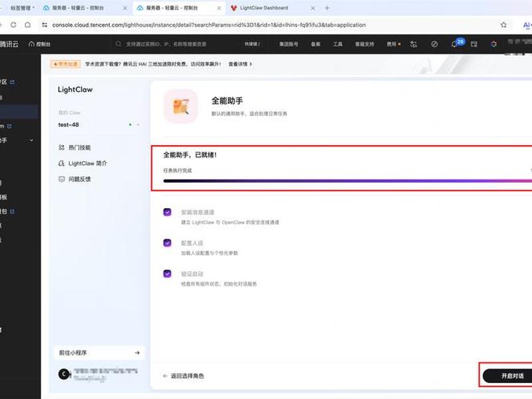
Task: Click the 全能助手 avatar image
Action: pyautogui.click(x=181, y=106)
